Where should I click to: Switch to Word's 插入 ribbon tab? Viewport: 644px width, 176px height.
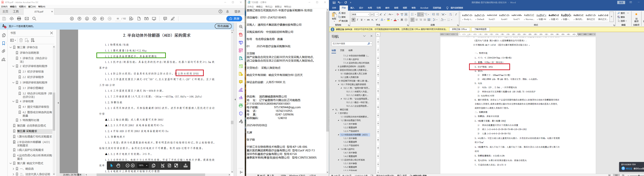(x=352, y=8)
